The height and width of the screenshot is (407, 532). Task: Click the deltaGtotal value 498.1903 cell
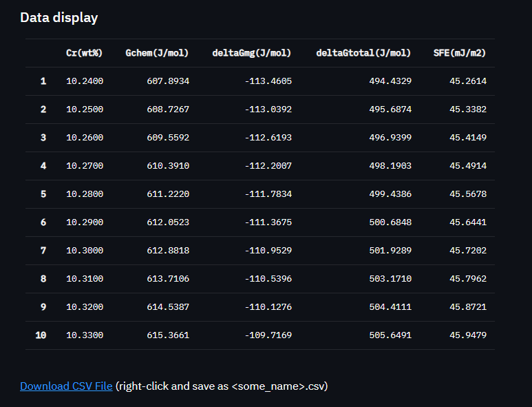[390, 166]
